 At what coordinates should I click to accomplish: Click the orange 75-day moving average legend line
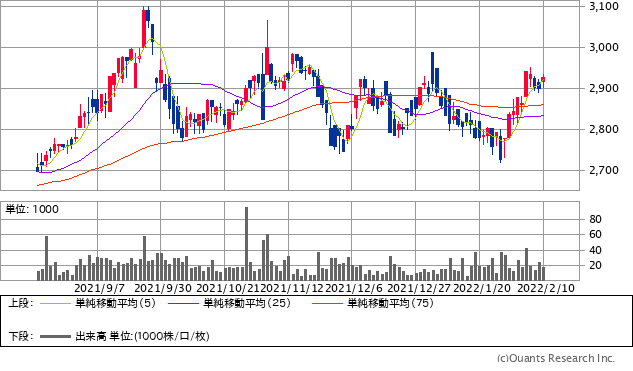pyautogui.click(x=327, y=303)
